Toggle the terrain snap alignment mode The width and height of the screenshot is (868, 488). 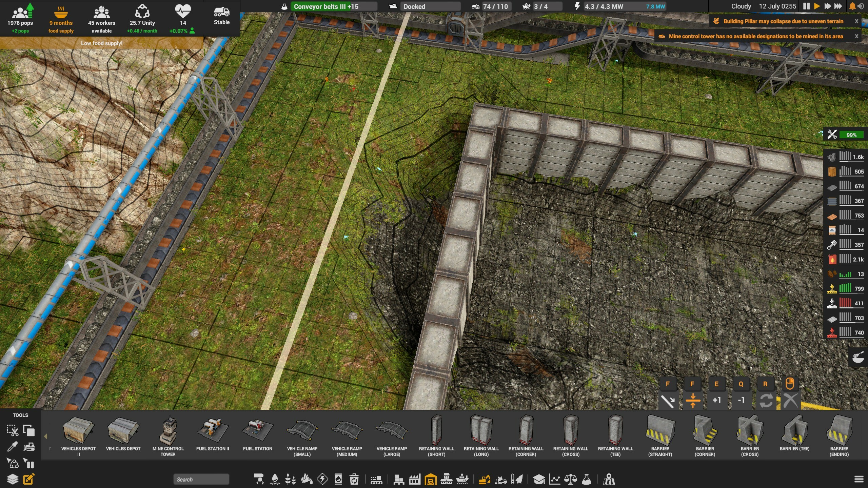(x=692, y=401)
